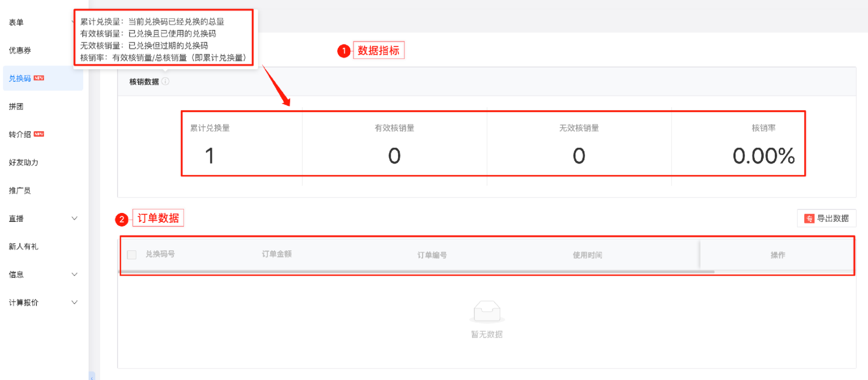
Task: Click the 导出数据 export button
Action: click(x=827, y=218)
